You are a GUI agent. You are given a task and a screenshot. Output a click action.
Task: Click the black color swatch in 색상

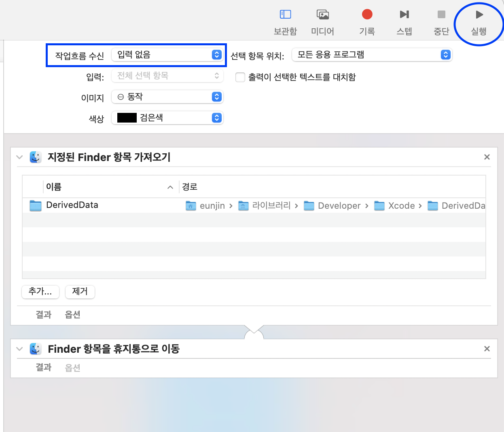click(x=127, y=118)
